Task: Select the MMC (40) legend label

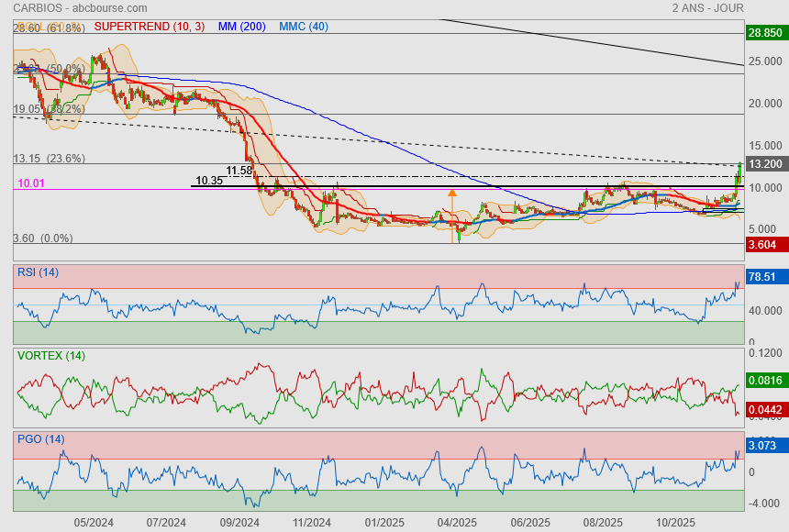Action: tap(303, 27)
